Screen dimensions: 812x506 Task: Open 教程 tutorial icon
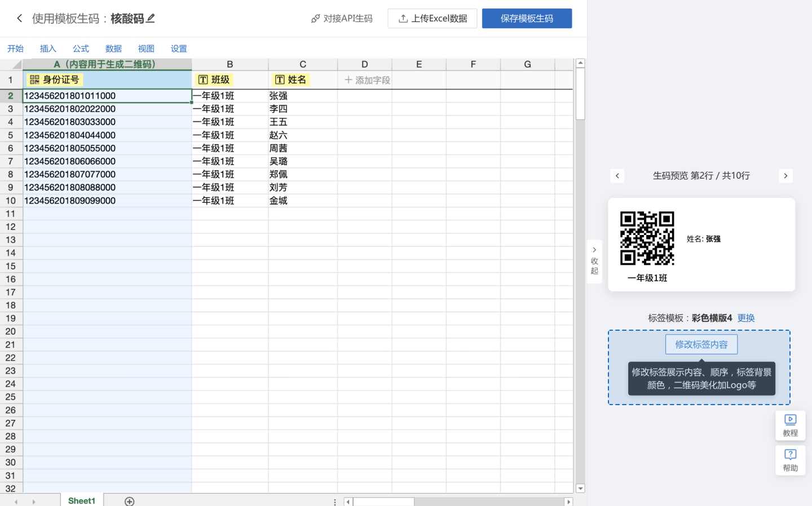791,425
